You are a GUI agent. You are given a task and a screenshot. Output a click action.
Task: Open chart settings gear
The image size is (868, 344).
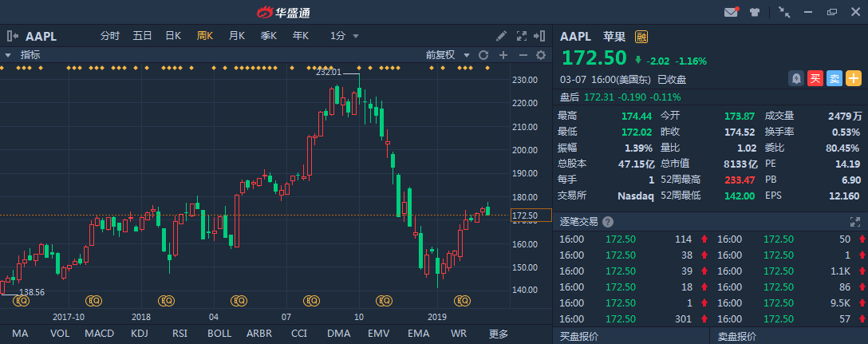pyautogui.click(x=541, y=55)
